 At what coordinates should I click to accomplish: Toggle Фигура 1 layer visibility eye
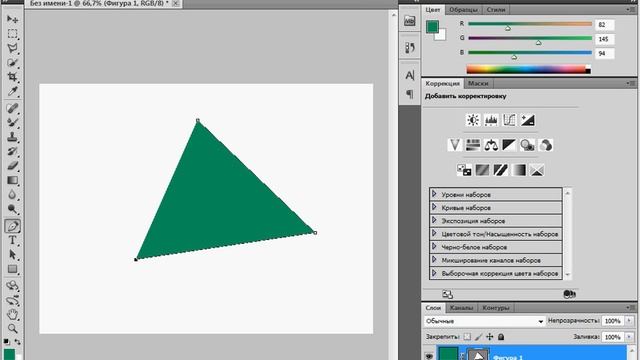429,356
